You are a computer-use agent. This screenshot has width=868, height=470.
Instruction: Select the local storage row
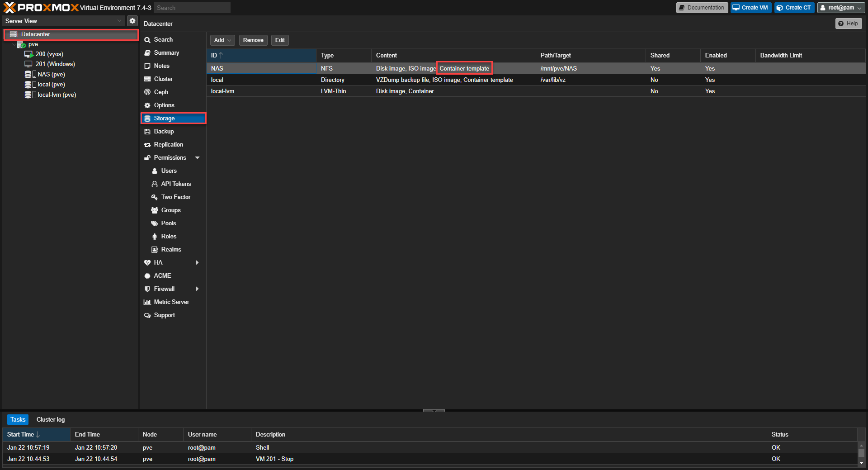coord(536,80)
